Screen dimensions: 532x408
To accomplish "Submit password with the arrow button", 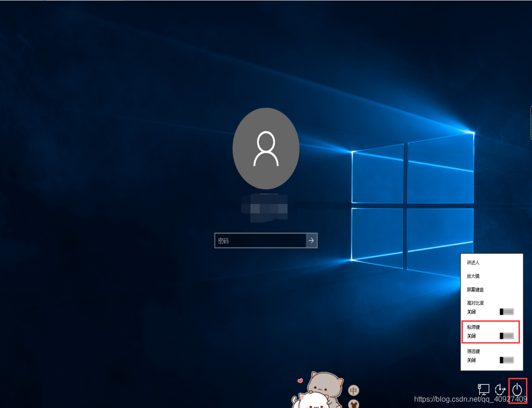I will [312, 241].
